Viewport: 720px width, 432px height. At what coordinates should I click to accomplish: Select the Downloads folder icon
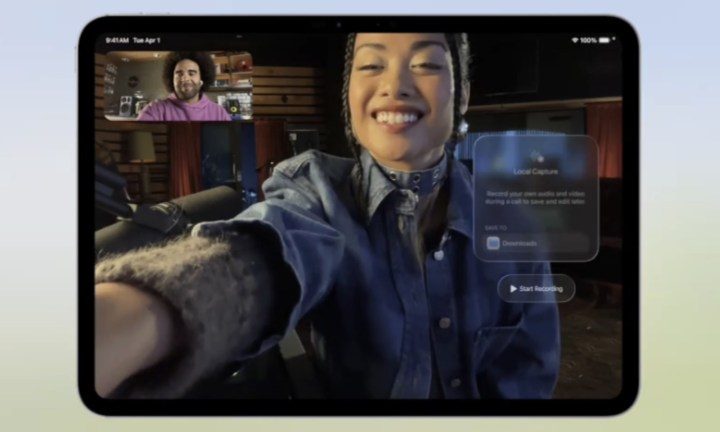(493, 242)
